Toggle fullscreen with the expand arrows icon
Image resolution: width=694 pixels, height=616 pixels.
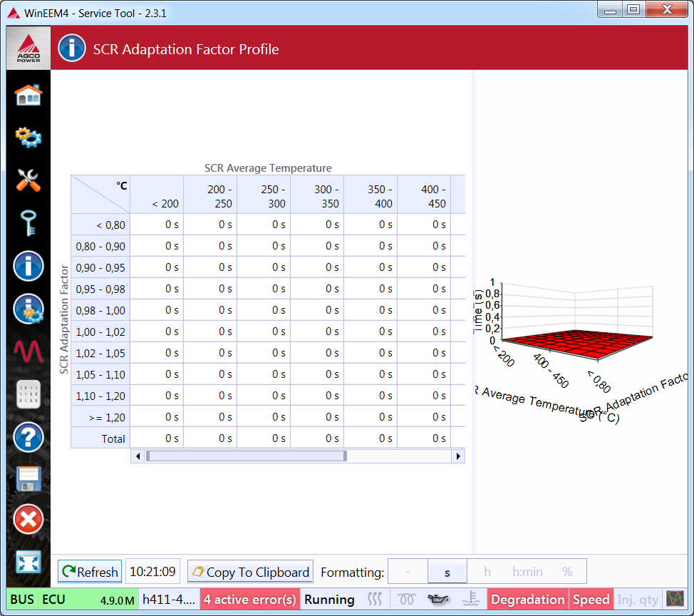point(29,563)
